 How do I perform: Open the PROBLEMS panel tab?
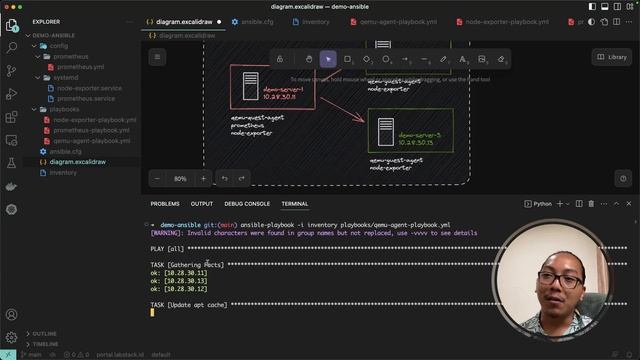[165, 204]
